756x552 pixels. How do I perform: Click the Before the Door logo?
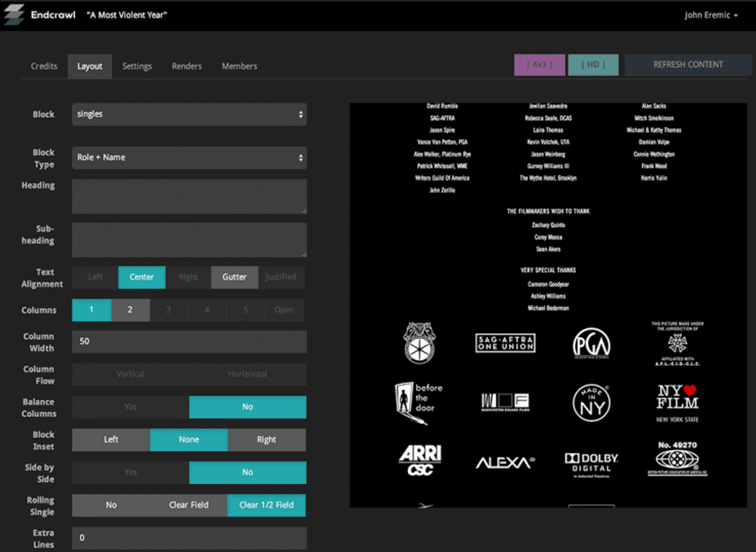click(418, 402)
